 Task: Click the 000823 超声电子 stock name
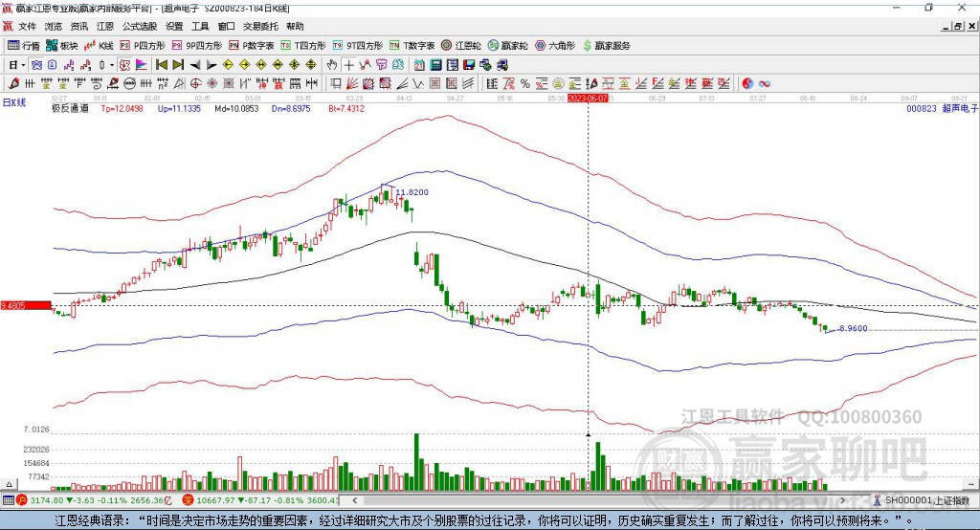click(x=943, y=108)
